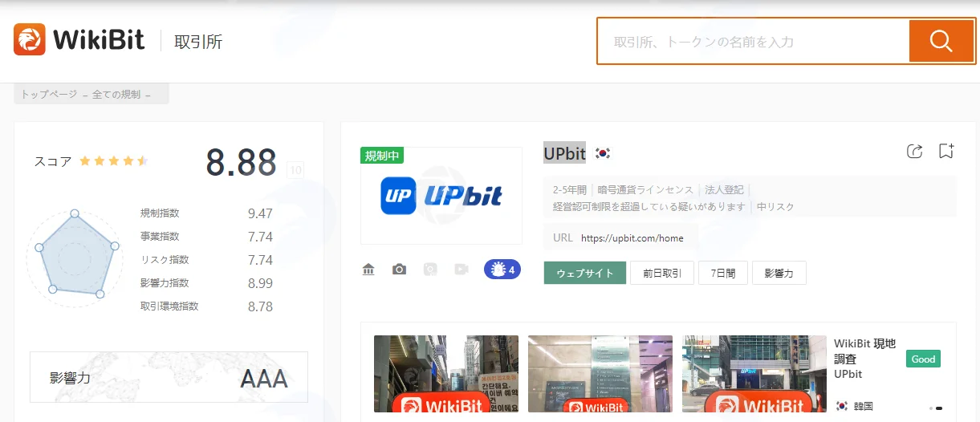Screen dimensions: 980x422
Task: Click the greyed video camera icon
Action: click(x=461, y=270)
